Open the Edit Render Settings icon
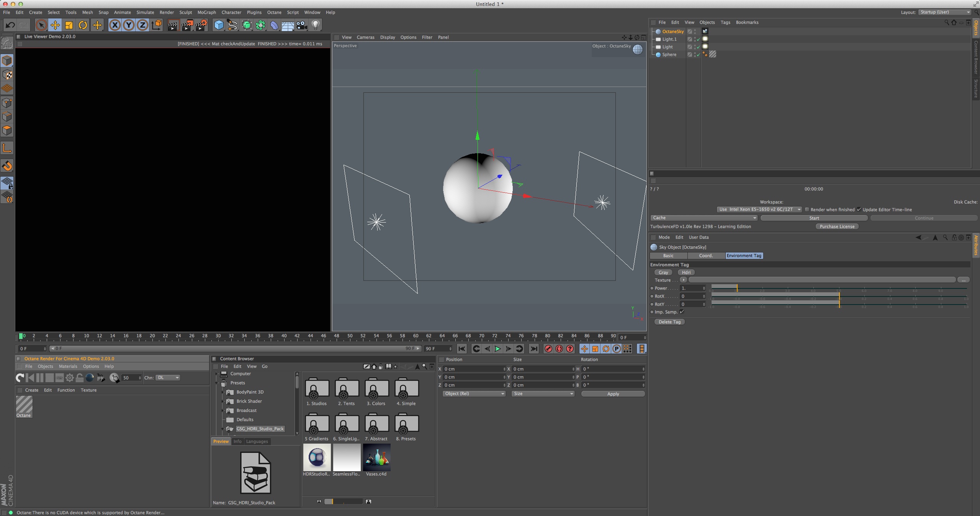Screen dimensions: 980x516 click(201, 25)
